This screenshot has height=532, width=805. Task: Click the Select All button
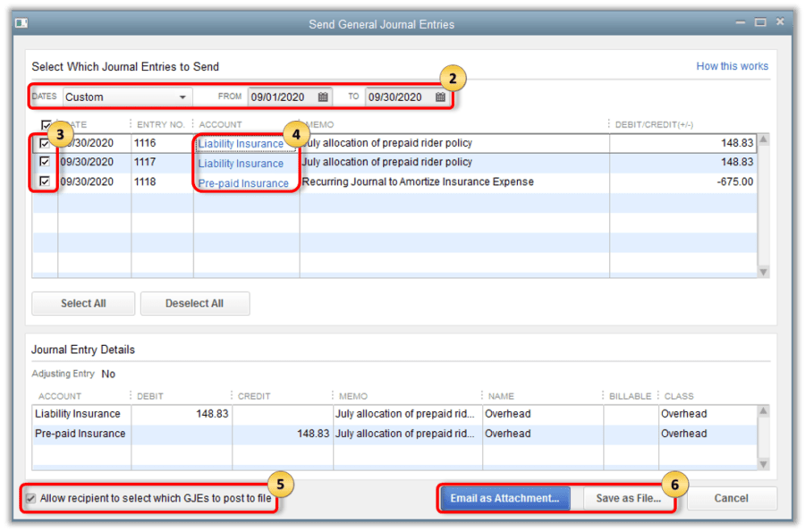(82, 303)
